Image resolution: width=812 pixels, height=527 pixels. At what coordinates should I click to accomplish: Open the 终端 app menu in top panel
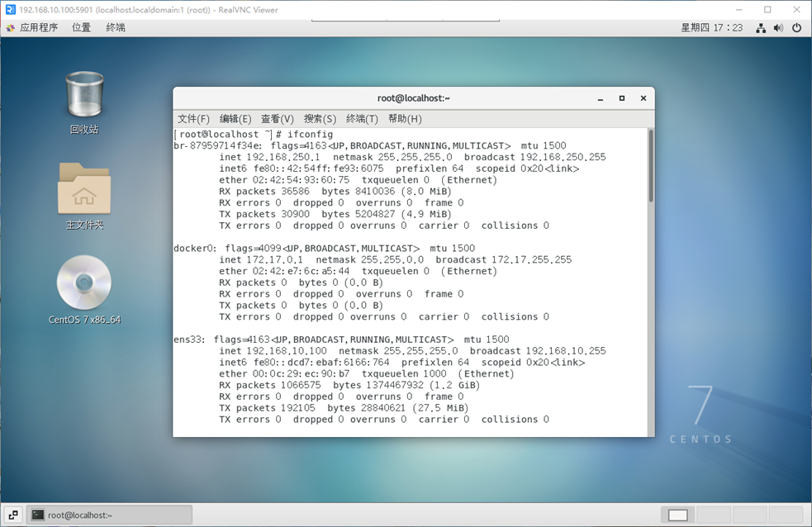coord(116,27)
